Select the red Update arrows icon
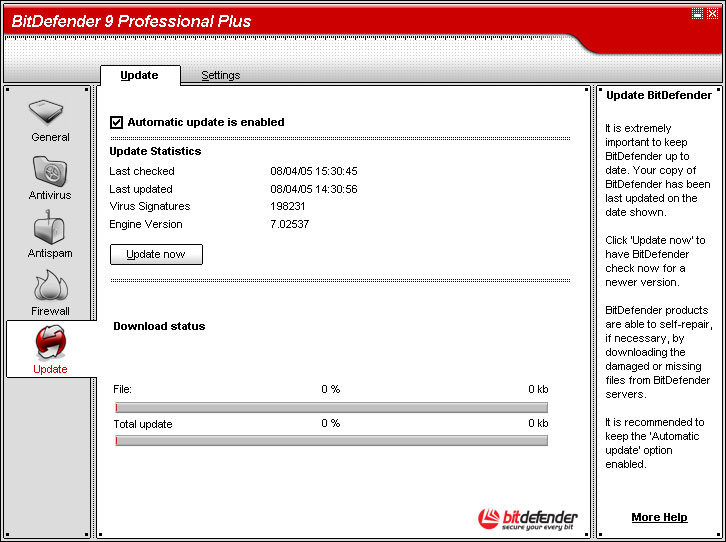 (50, 343)
